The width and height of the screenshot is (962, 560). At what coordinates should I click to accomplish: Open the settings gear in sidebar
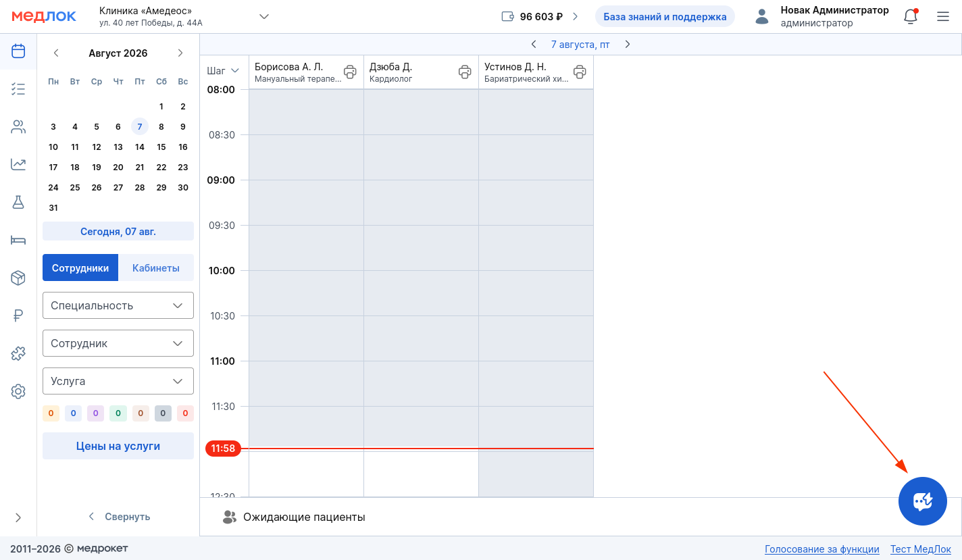tap(18, 391)
